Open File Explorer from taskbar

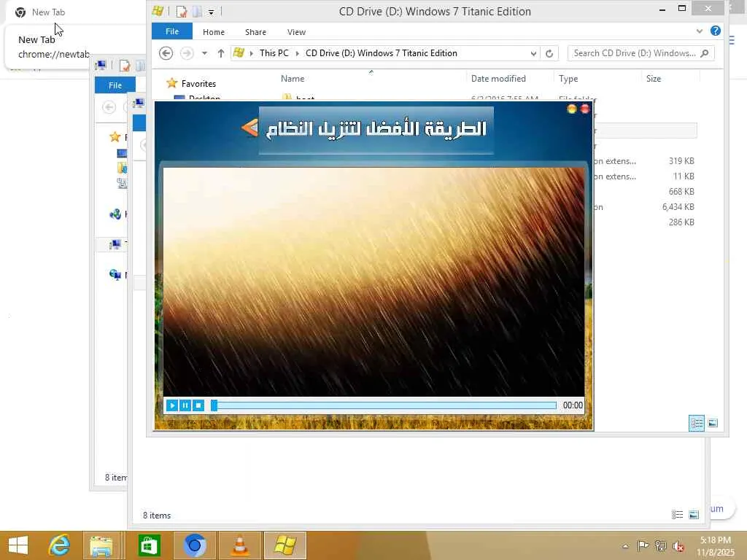101,545
